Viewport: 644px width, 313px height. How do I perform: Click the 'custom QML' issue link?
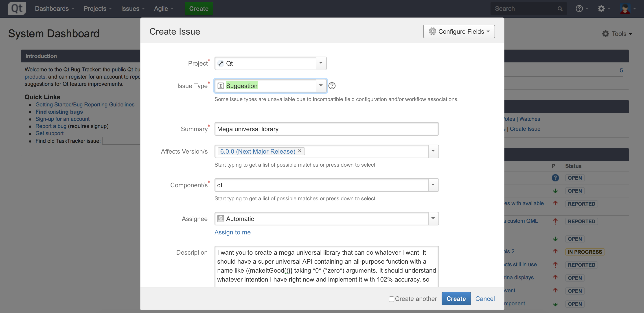521,221
